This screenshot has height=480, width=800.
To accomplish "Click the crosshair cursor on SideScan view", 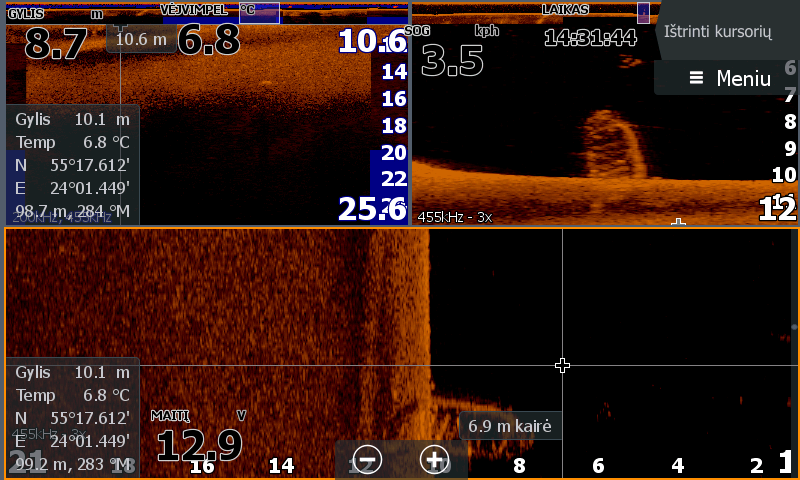I will (562, 366).
